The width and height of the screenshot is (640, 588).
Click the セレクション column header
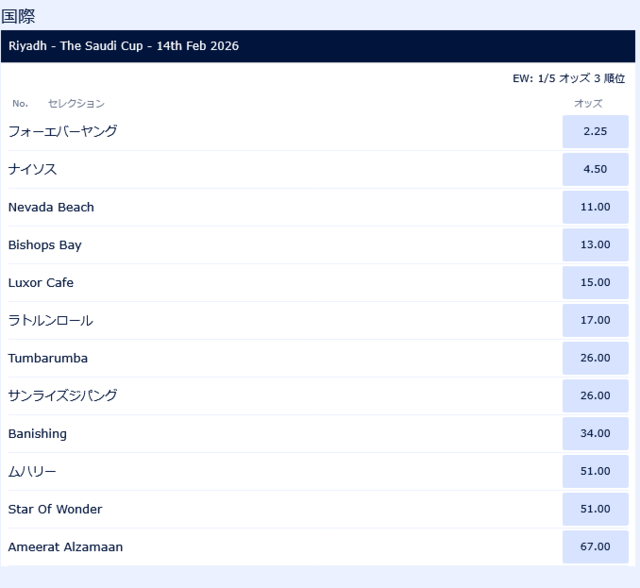(x=76, y=103)
